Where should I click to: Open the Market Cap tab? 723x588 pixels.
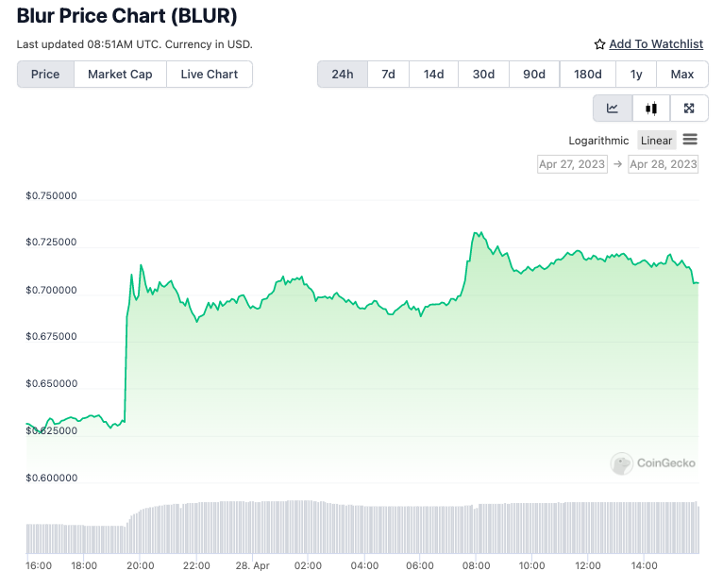click(x=120, y=75)
